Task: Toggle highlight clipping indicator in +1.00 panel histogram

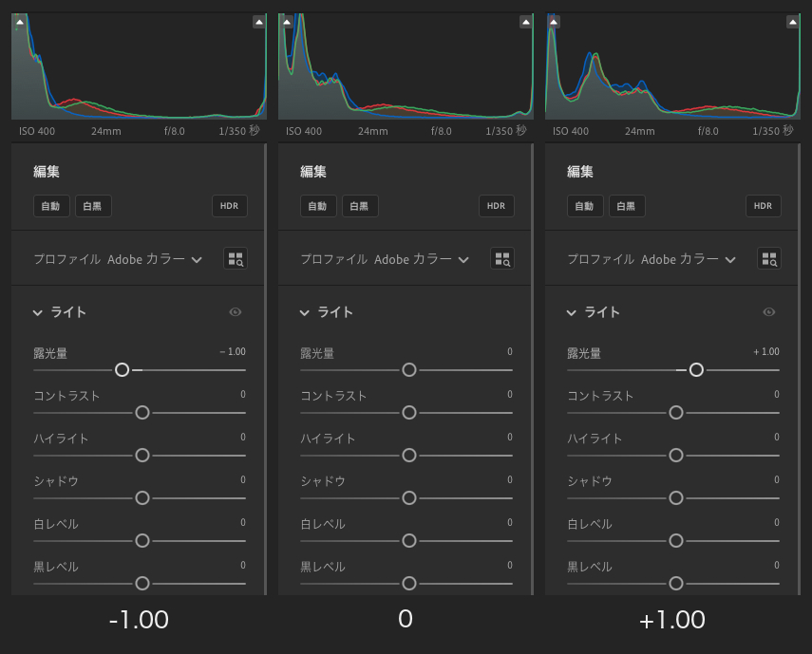Action: pos(793,22)
